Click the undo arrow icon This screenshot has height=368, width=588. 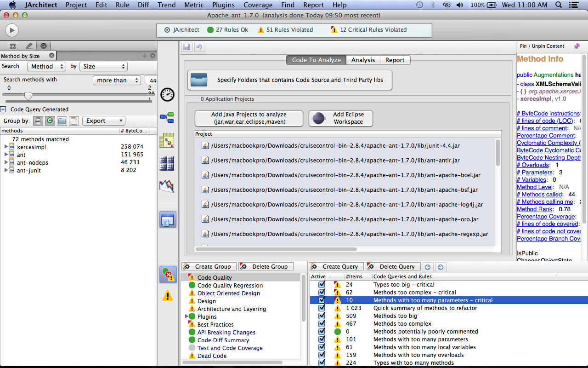[x=199, y=47]
